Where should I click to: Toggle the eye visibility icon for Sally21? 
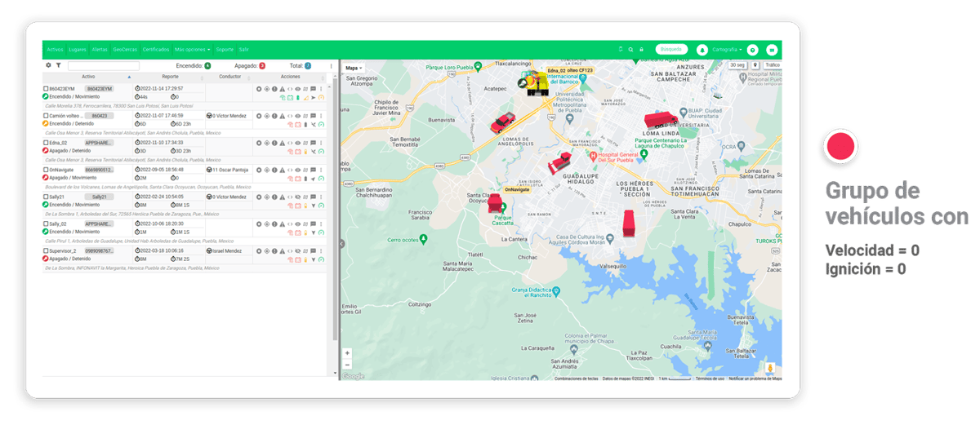pyautogui.click(x=297, y=197)
